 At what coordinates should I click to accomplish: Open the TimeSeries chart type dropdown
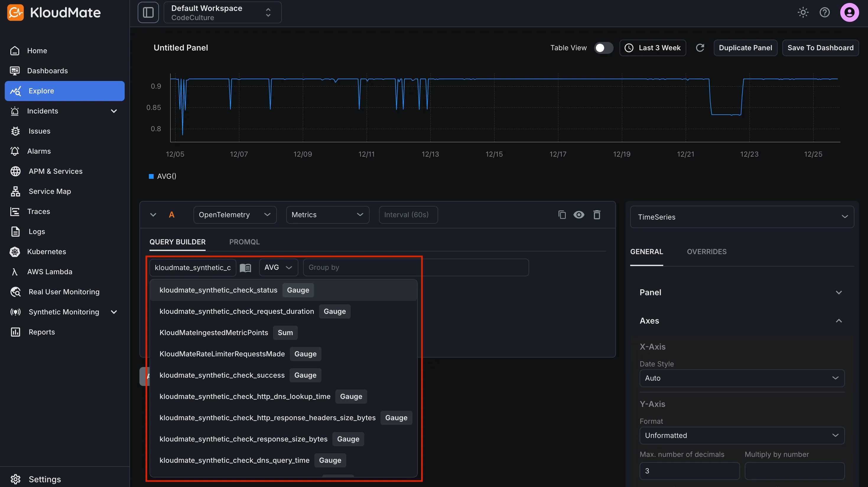pyautogui.click(x=742, y=217)
